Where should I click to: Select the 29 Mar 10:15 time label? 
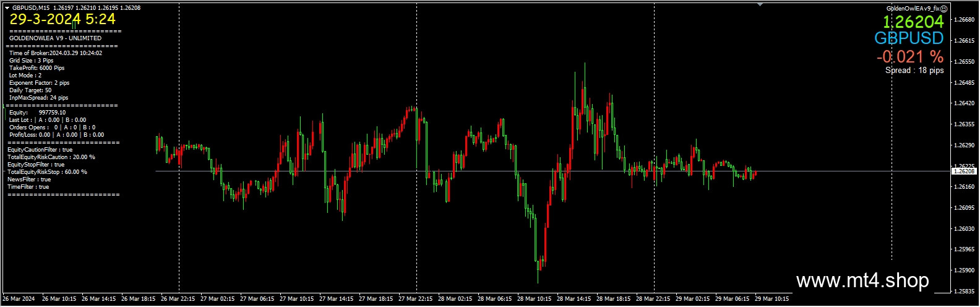pos(772,299)
